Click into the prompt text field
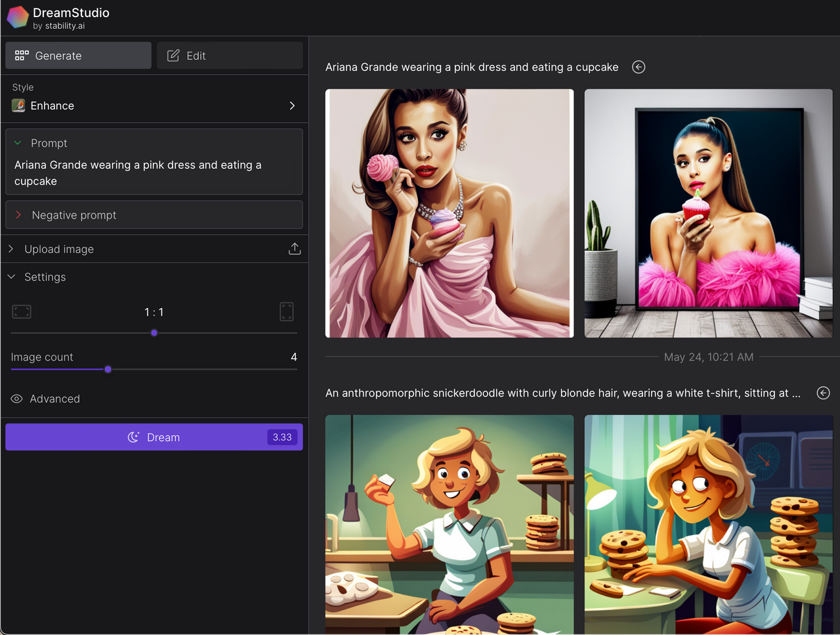 click(x=154, y=173)
